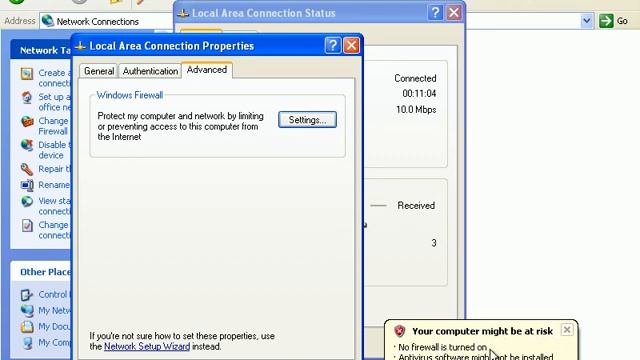Click help button in Local Area Connection Status
This screenshot has height=360, width=640.
[435, 13]
